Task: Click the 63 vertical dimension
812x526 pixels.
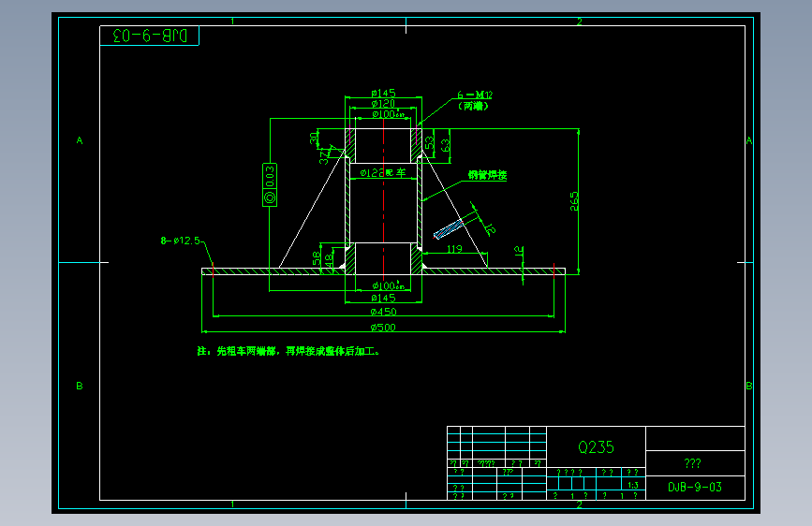Action: (x=445, y=145)
